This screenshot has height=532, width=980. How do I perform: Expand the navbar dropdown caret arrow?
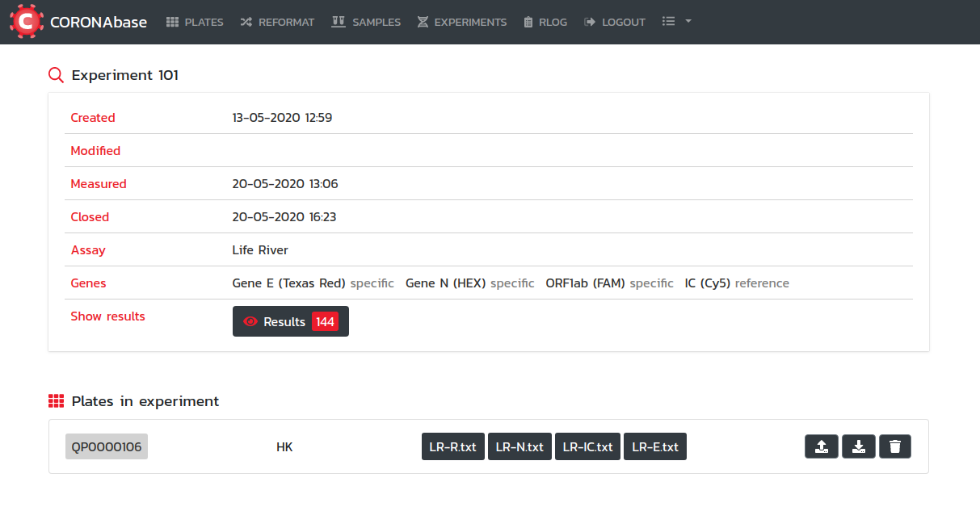point(688,22)
